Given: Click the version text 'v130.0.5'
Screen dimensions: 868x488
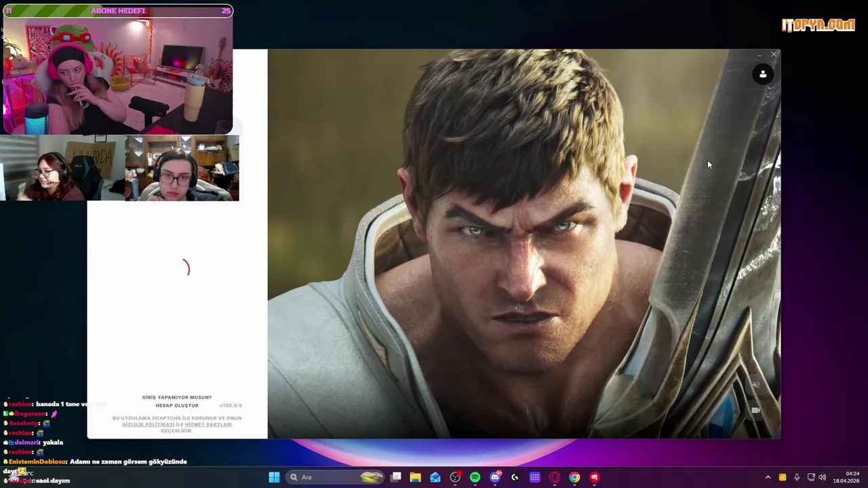Looking at the screenshot, I should [231, 405].
